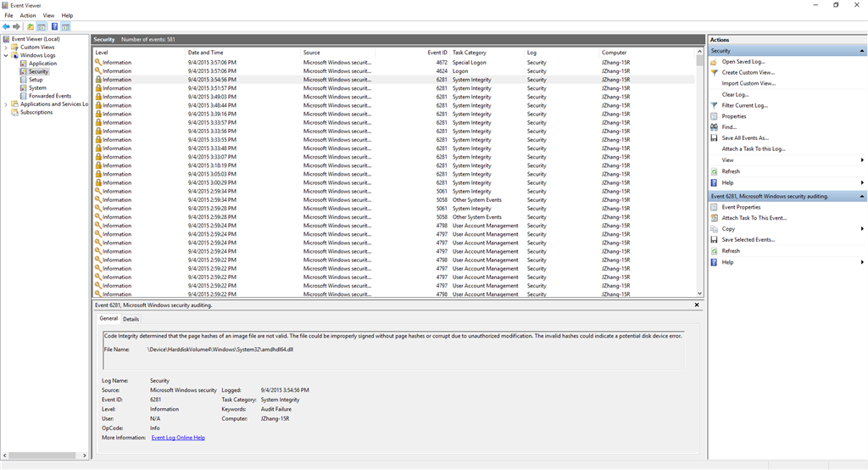
Task: Click Attach a Task To this Log
Action: (754, 149)
